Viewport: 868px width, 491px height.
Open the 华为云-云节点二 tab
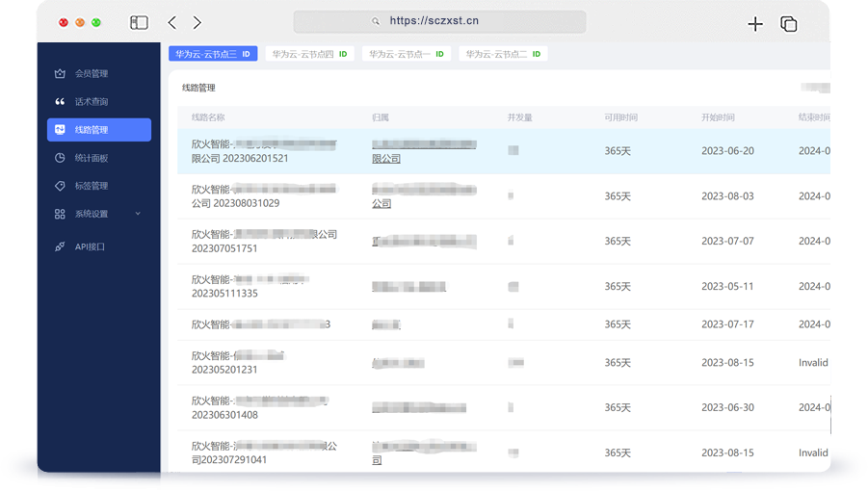(x=503, y=55)
